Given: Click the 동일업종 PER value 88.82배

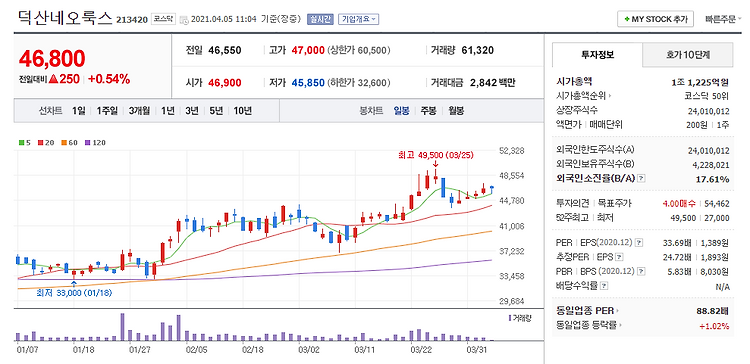Looking at the screenshot, I should coord(713,311).
